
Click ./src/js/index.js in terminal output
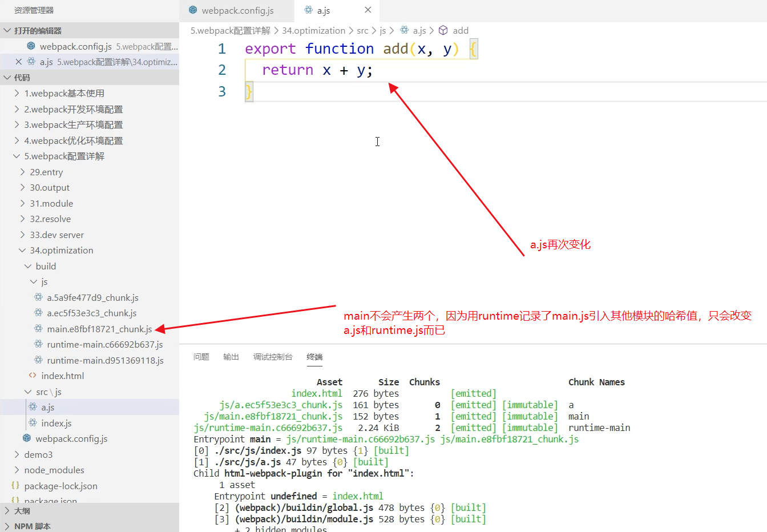pos(257,450)
